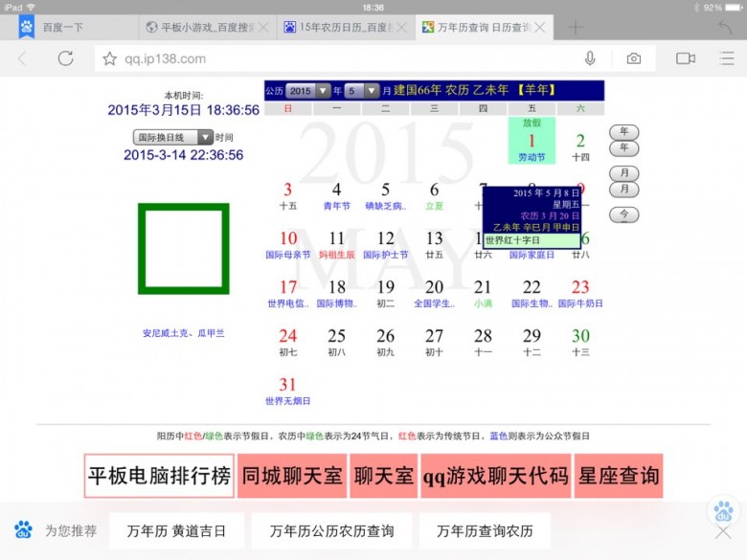Bookmark page with the star icon
The height and width of the screenshot is (560, 747).
[x=110, y=58]
